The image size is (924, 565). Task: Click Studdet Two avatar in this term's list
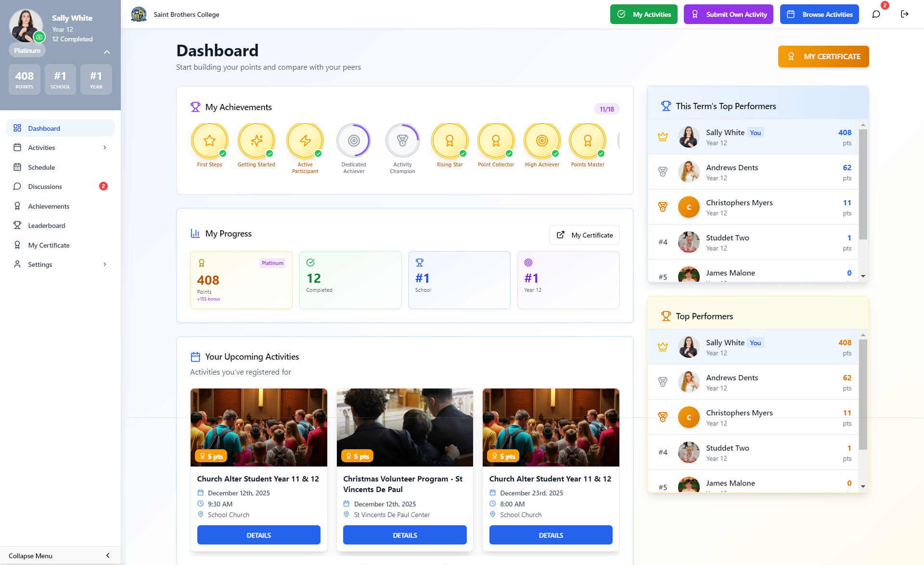click(689, 242)
